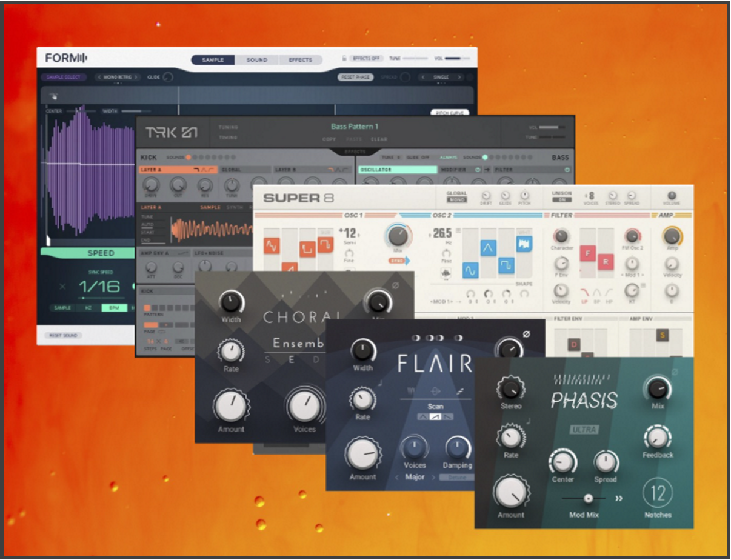Image resolution: width=731 pixels, height=560 pixels.
Task: Open the Sample tab in Form
Action: click(213, 60)
